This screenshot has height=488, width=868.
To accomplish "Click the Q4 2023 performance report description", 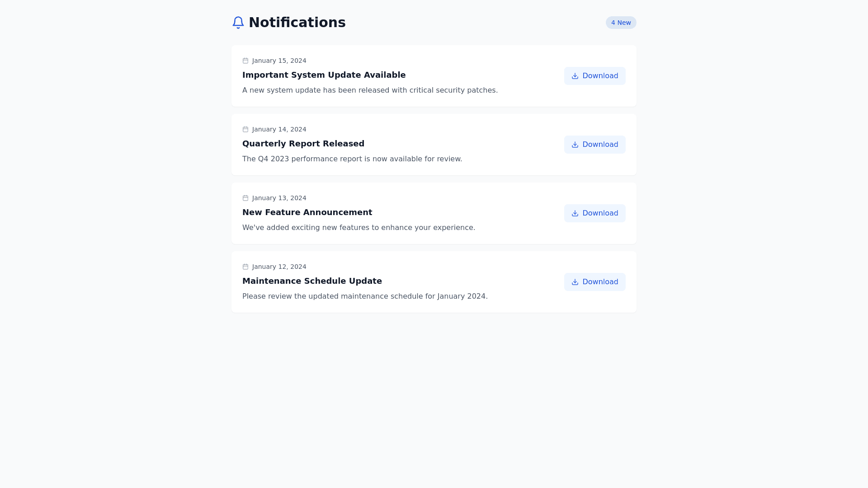I will tap(352, 159).
